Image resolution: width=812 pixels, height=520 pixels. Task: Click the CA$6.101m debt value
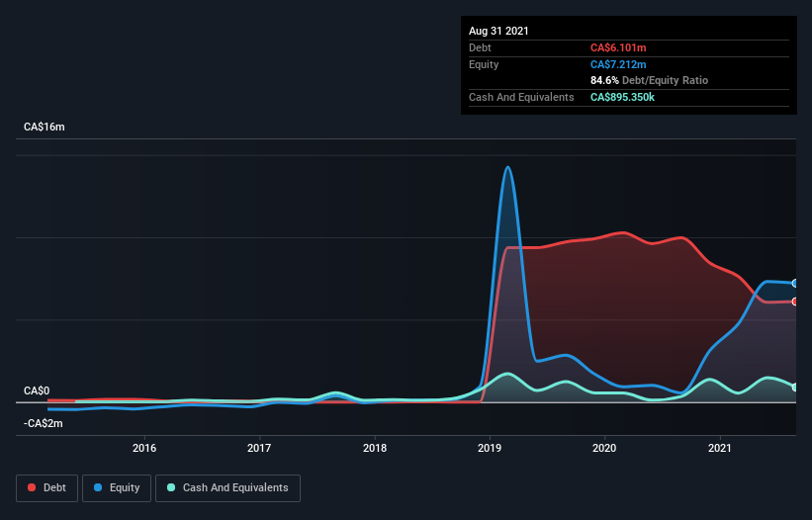coord(618,47)
